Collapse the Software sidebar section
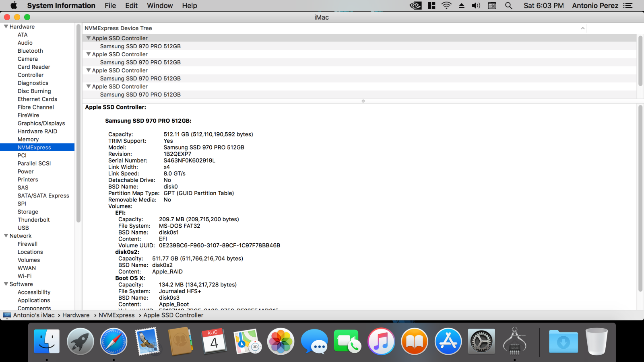Viewport: 644px width, 362px height. pyautogui.click(x=6, y=284)
